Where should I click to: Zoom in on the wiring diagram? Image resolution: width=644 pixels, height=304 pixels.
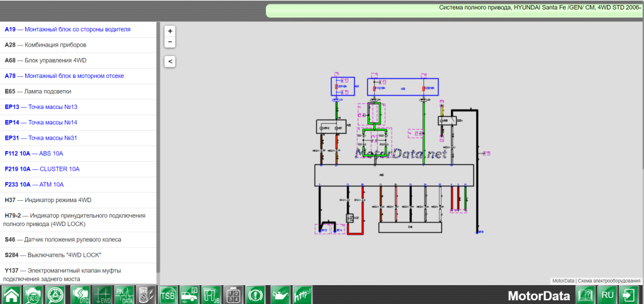[170, 31]
